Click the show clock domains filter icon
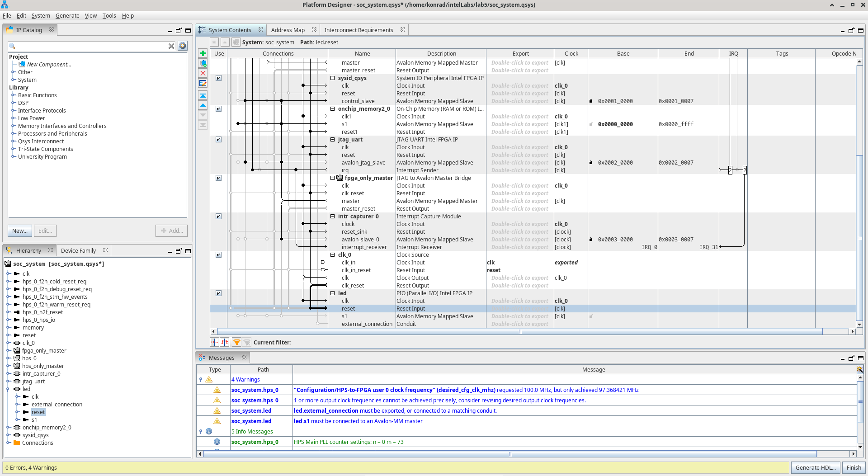The image size is (868, 476). (215, 342)
